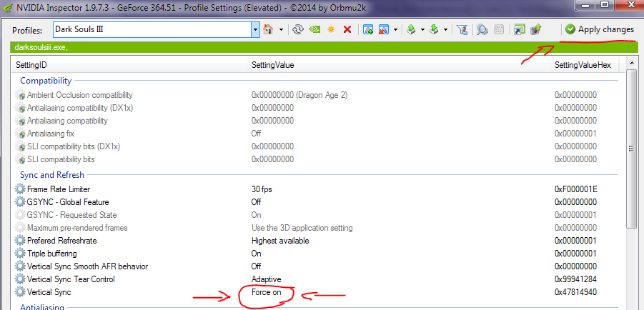Create an application shortcut toolbar icon
The height and width of the screenshot is (310, 644).
coord(520,29)
